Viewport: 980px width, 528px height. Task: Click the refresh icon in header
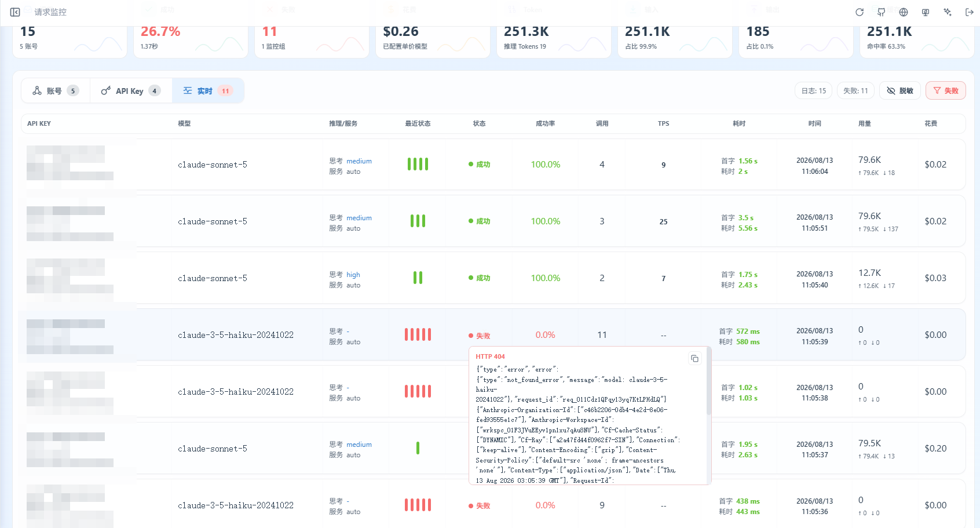point(860,12)
